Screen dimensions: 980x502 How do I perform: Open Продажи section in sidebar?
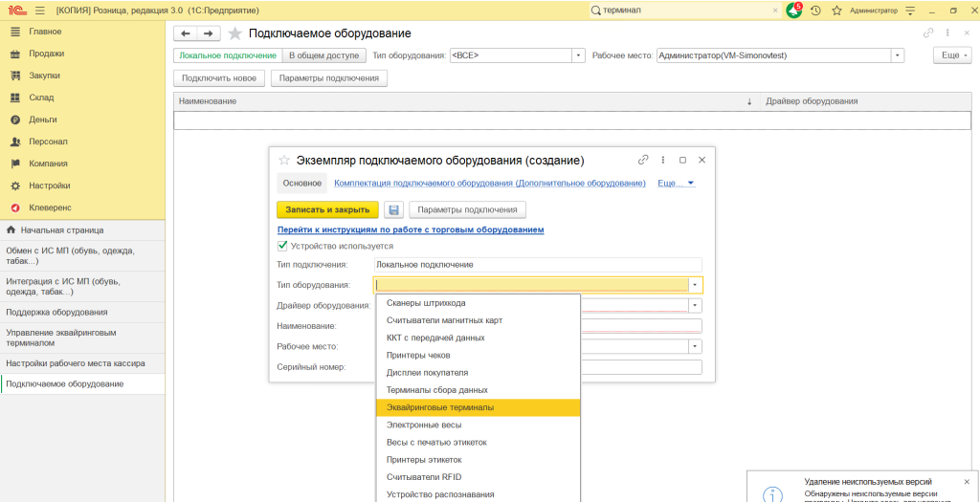(46, 54)
